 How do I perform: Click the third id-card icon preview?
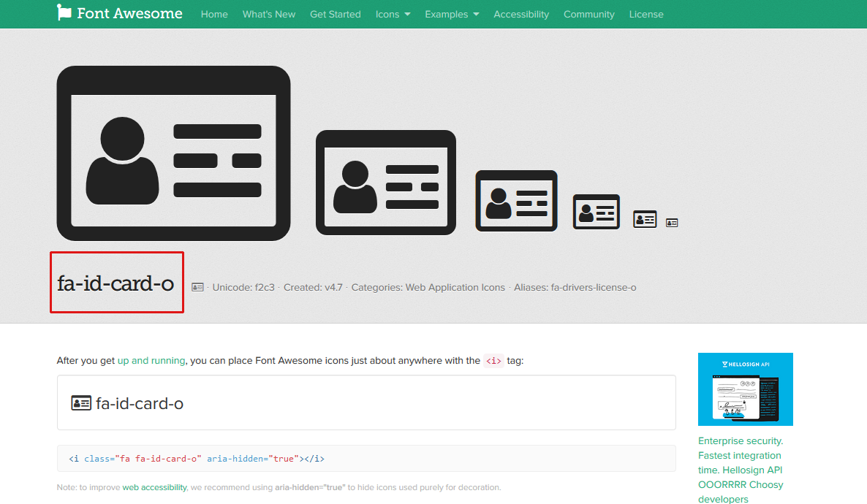tap(516, 201)
